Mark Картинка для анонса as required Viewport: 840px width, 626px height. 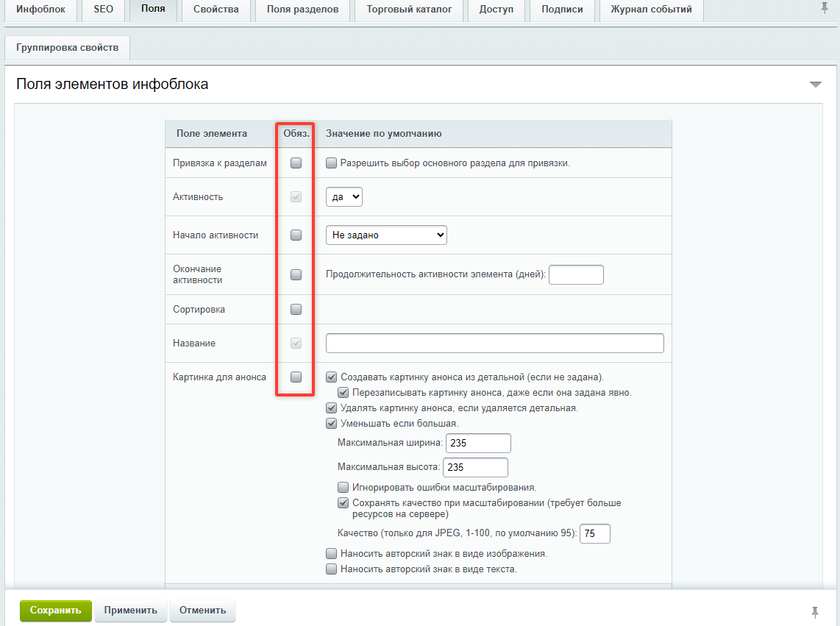[296, 377]
